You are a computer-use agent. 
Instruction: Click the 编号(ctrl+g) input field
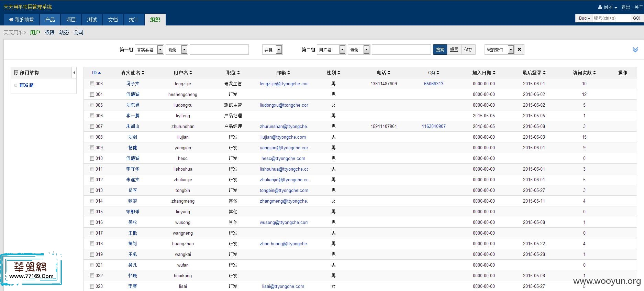point(611,18)
